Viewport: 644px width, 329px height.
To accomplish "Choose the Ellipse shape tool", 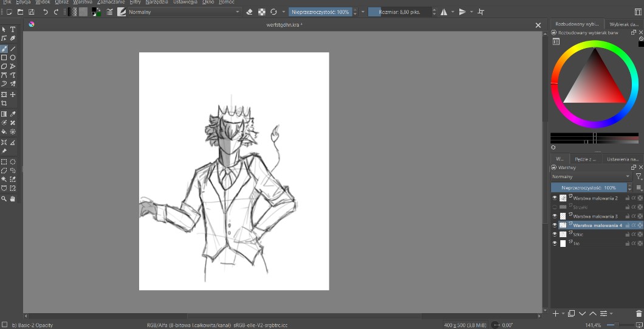I will click(13, 57).
